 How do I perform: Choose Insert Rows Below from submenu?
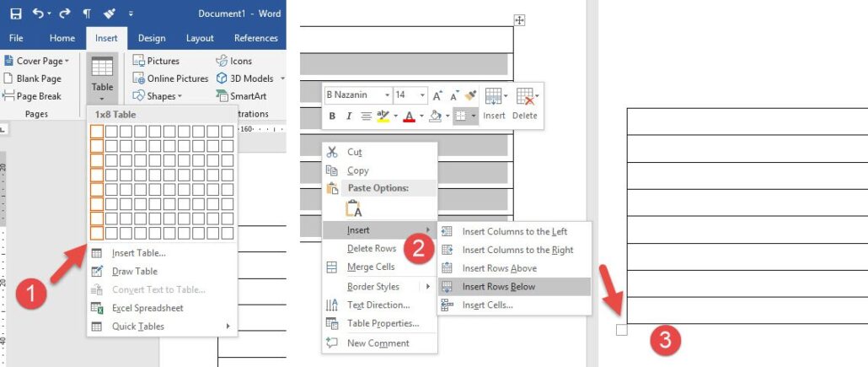click(x=498, y=287)
